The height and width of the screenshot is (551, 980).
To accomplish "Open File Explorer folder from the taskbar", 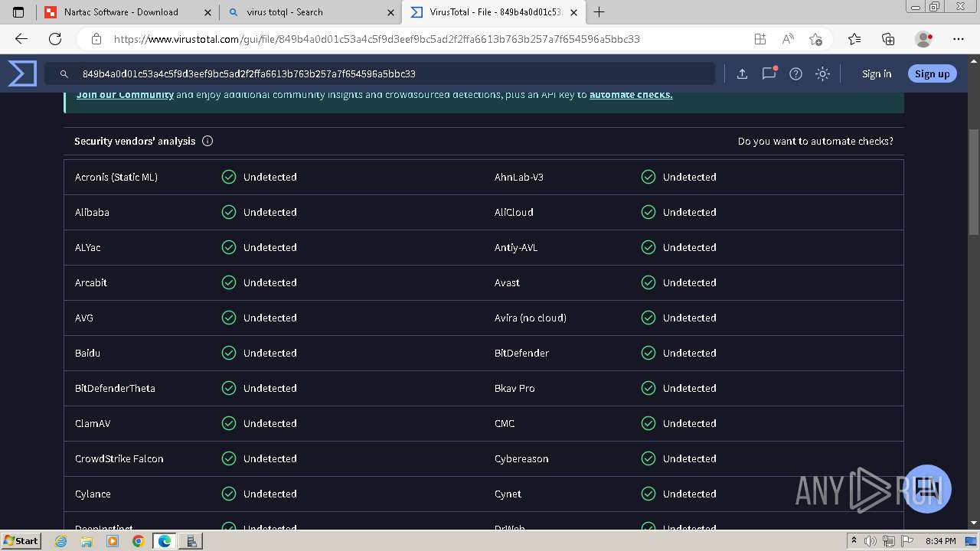I will point(87,541).
